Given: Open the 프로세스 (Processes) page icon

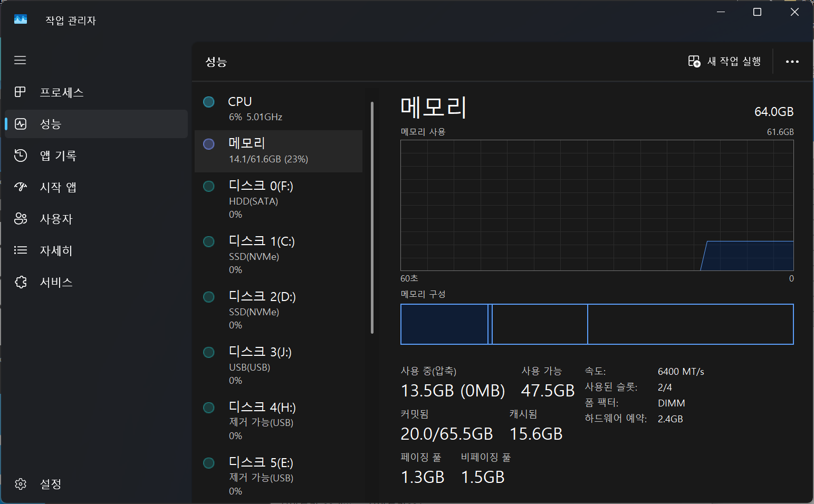Looking at the screenshot, I should [x=20, y=92].
